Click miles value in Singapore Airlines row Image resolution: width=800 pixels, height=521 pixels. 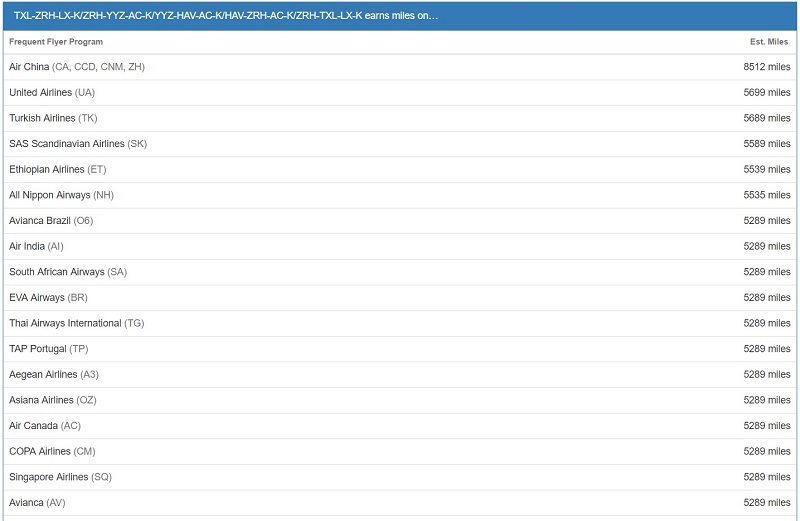(x=767, y=477)
